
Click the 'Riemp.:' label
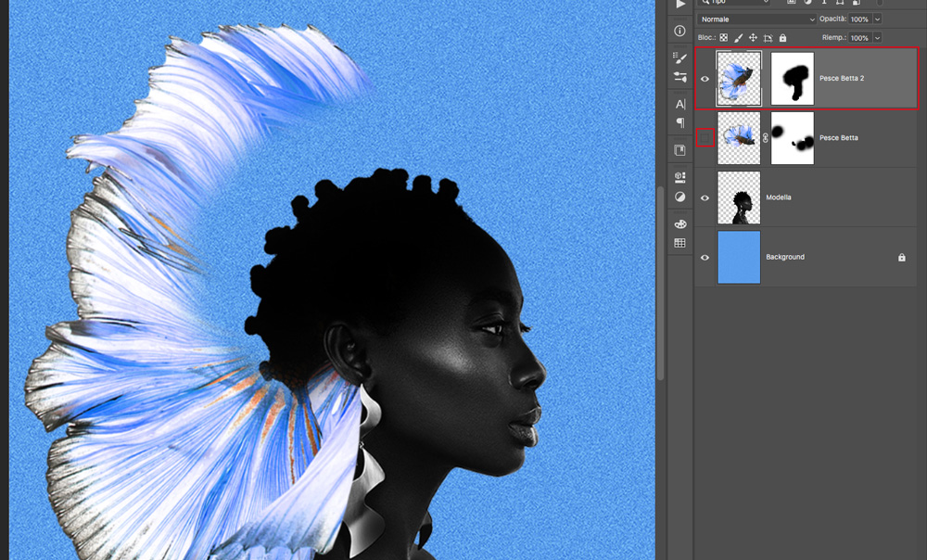click(833, 37)
